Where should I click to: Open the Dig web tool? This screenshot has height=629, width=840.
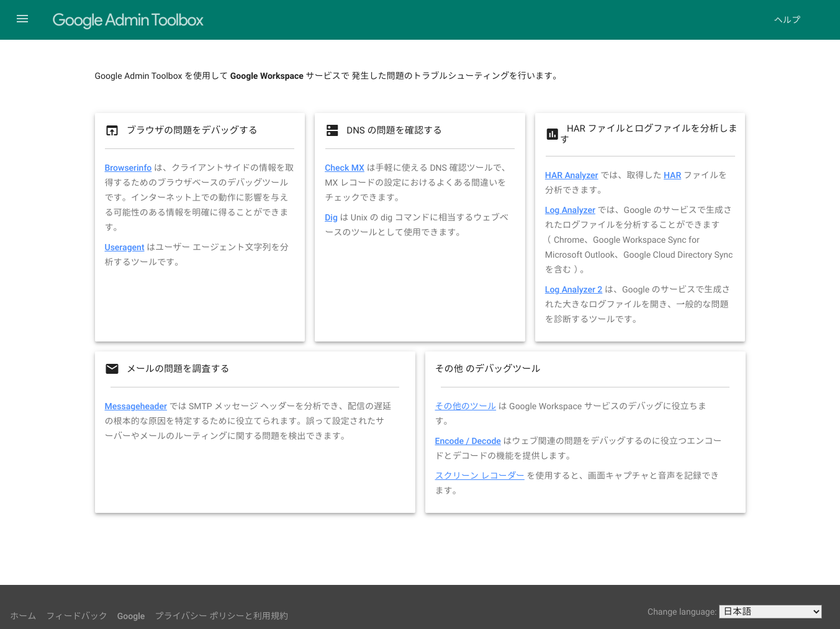(331, 217)
